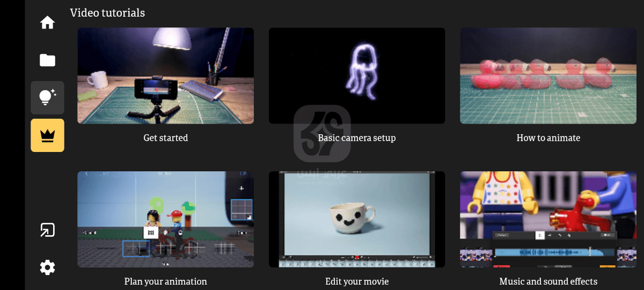The image size is (644, 290).
Task: Click the 'Music and sound effects' caption
Action: pyautogui.click(x=548, y=281)
